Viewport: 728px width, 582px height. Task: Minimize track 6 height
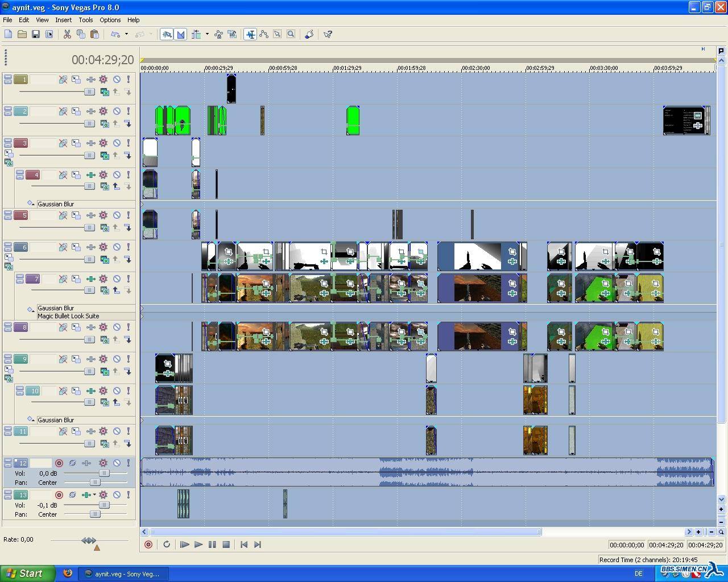[8, 245]
